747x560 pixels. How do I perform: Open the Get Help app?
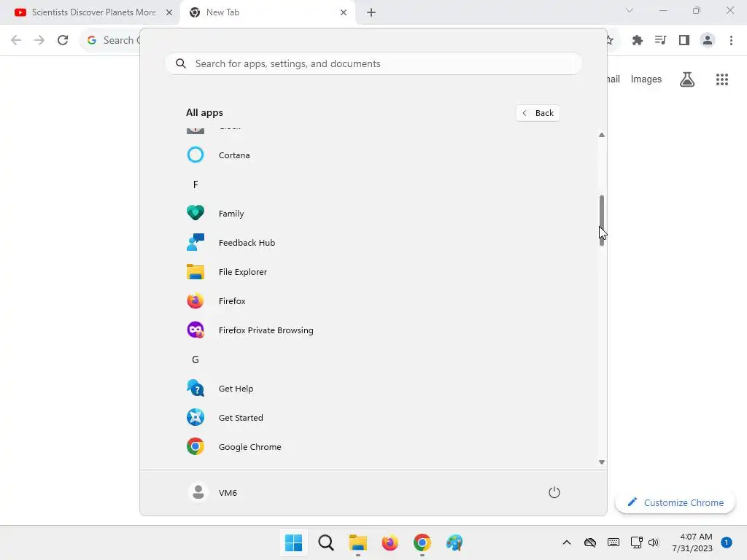[373, 389]
